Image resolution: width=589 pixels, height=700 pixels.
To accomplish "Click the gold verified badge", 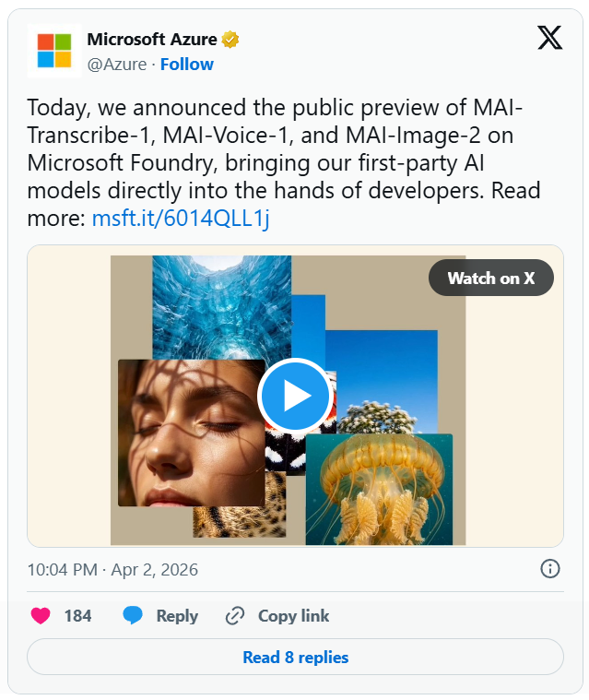I will pos(230,40).
